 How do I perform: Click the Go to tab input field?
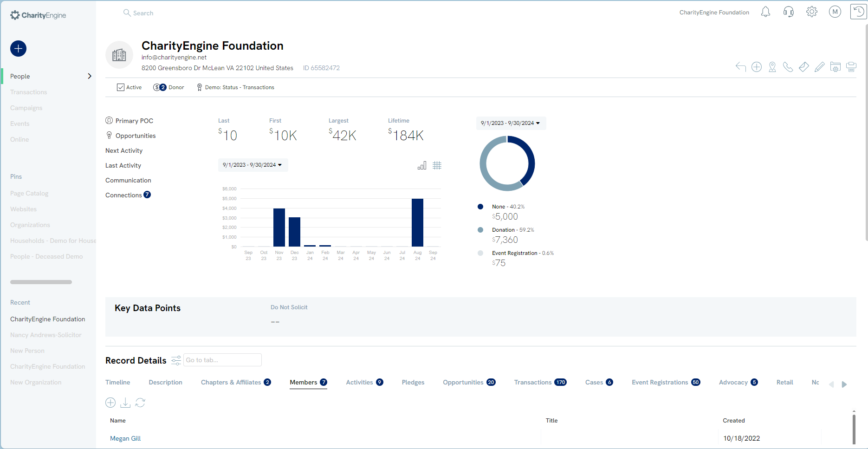click(x=222, y=360)
